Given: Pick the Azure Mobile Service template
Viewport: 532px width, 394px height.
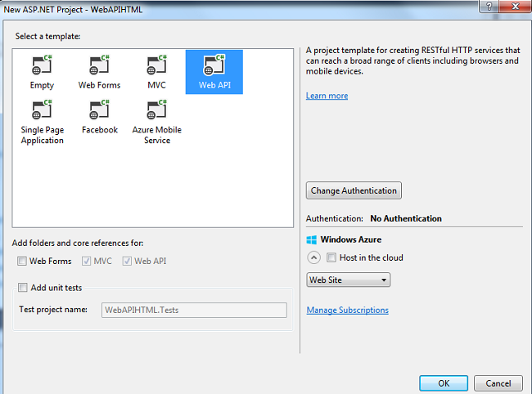Looking at the screenshot, I should tap(157, 123).
